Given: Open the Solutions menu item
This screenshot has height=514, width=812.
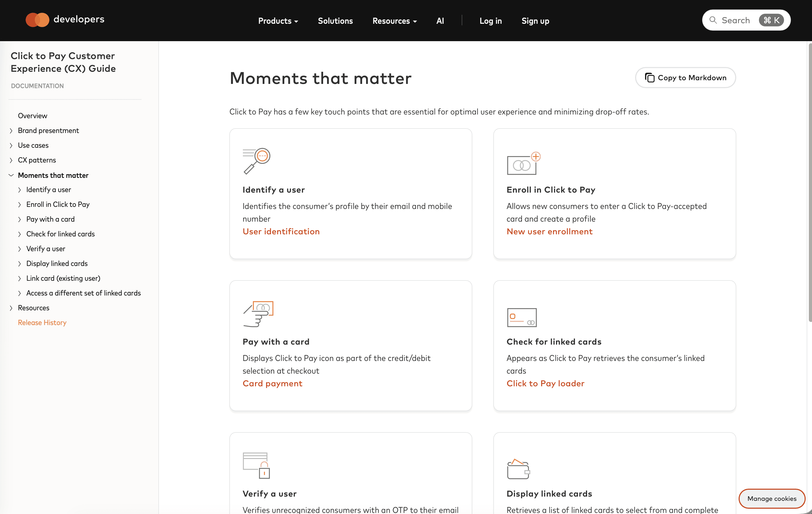Looking at the screenshot, I should tap(335, 21).
